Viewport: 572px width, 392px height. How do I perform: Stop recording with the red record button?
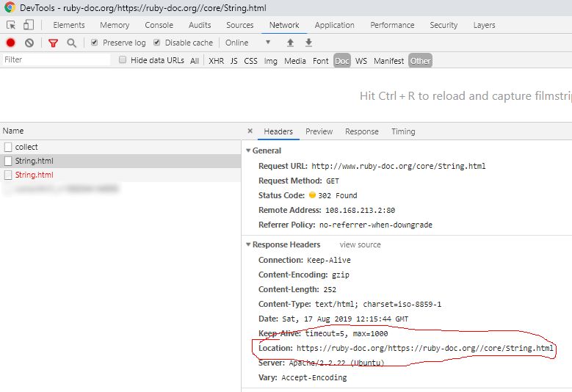click(x=10, y=43)
